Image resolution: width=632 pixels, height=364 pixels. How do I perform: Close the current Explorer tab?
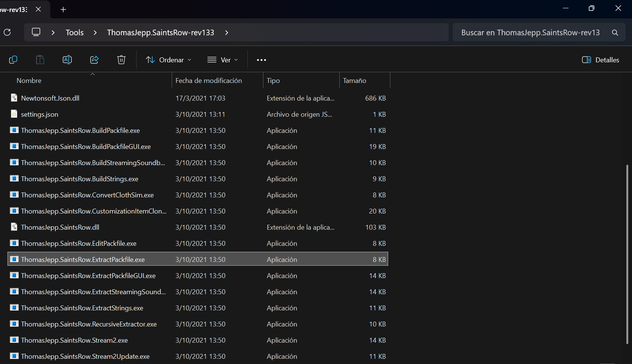[38, 9]
